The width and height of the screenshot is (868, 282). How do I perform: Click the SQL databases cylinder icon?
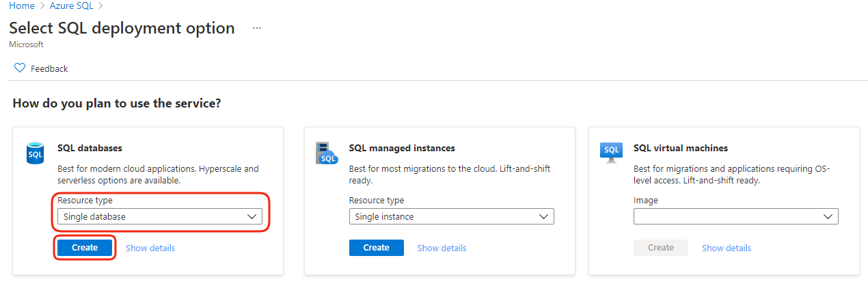(x=35, y=153)
